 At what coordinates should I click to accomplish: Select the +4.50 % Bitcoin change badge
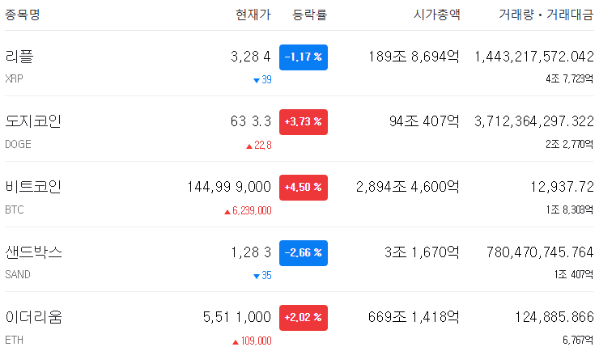(304, 188)
